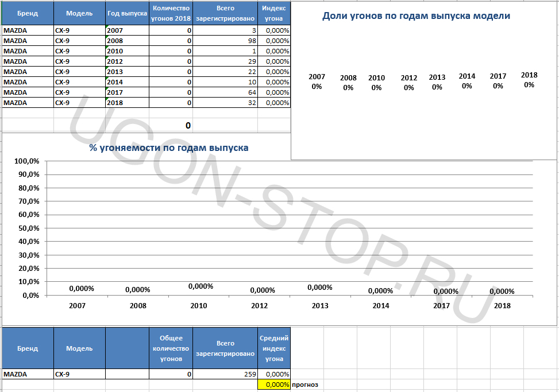Select the 'Индекс угона' header in the top table
Image resolution: width=559 pixels, height=392 pixels.
274,13
